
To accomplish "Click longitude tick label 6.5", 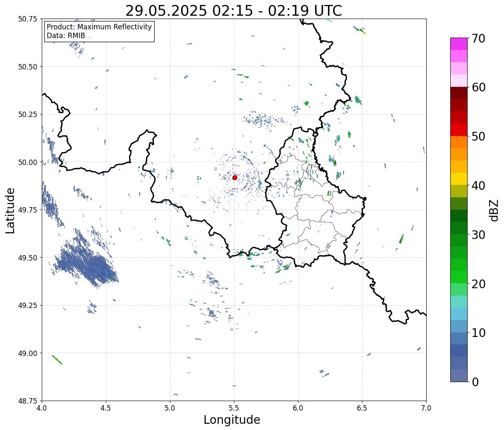I will 362,408.
